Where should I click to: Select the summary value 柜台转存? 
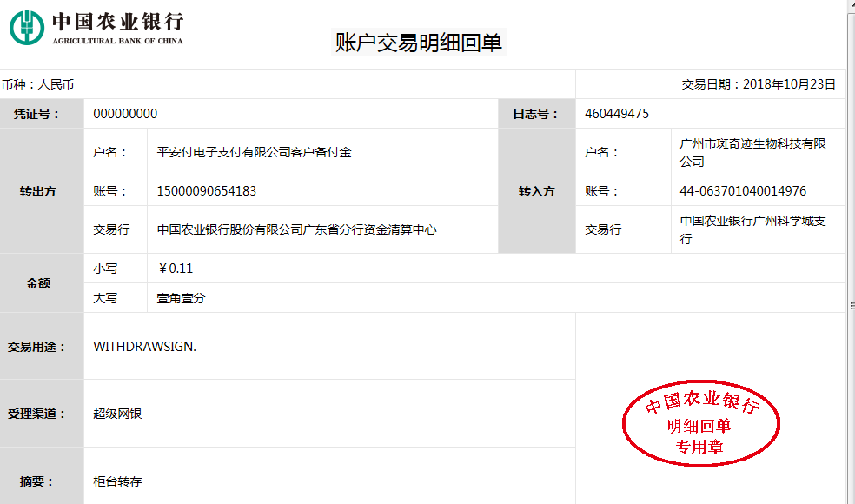(x=118, y=481)
